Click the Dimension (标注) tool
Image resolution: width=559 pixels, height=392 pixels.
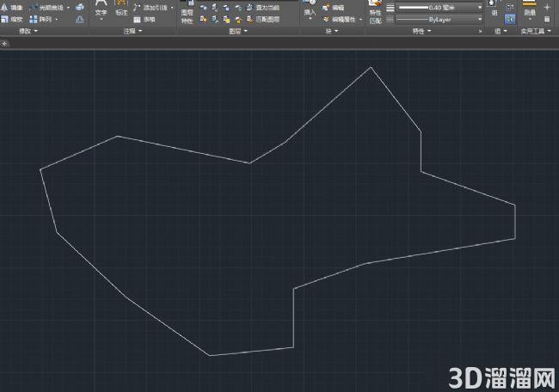(121, 8)
